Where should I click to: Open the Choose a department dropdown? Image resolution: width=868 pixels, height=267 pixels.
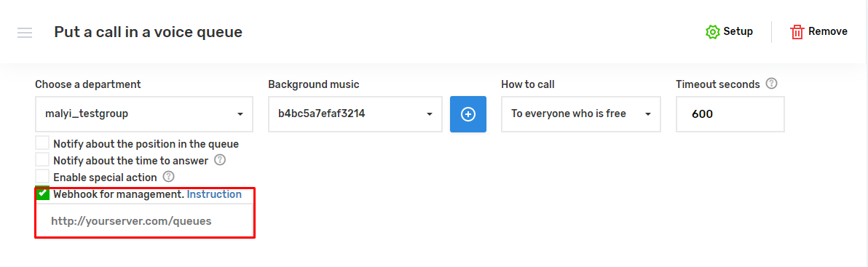pyautogui.click(x=144, y=114)
